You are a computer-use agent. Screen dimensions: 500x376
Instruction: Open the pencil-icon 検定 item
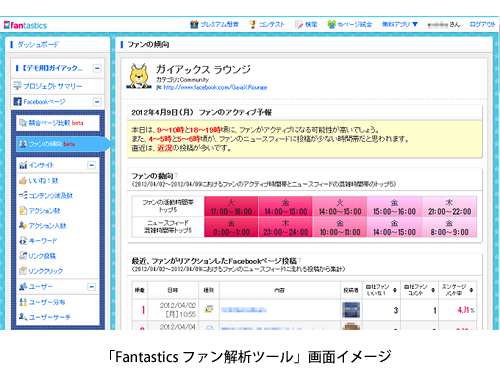306,24
